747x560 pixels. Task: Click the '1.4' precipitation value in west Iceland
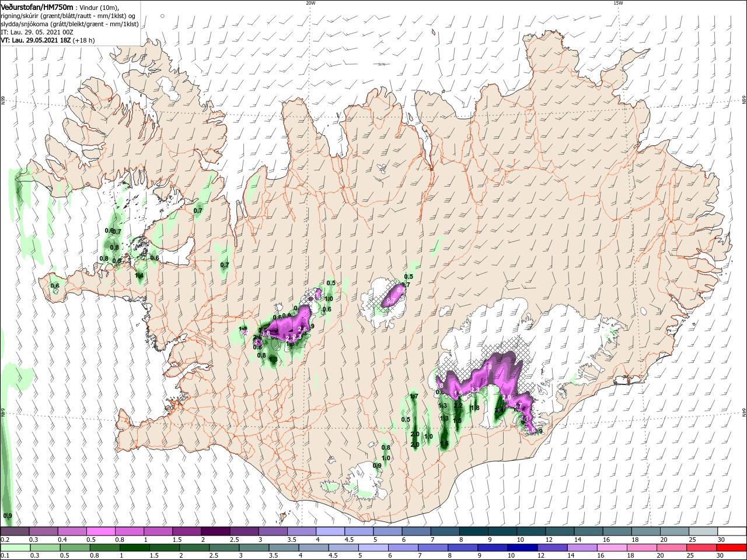[x=139, y=275]
